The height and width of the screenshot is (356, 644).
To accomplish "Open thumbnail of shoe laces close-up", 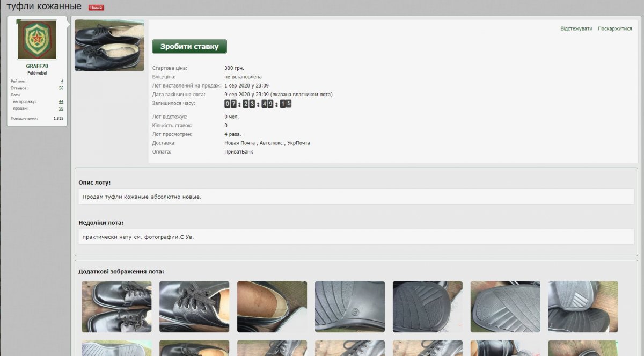I will coord(194,307).
